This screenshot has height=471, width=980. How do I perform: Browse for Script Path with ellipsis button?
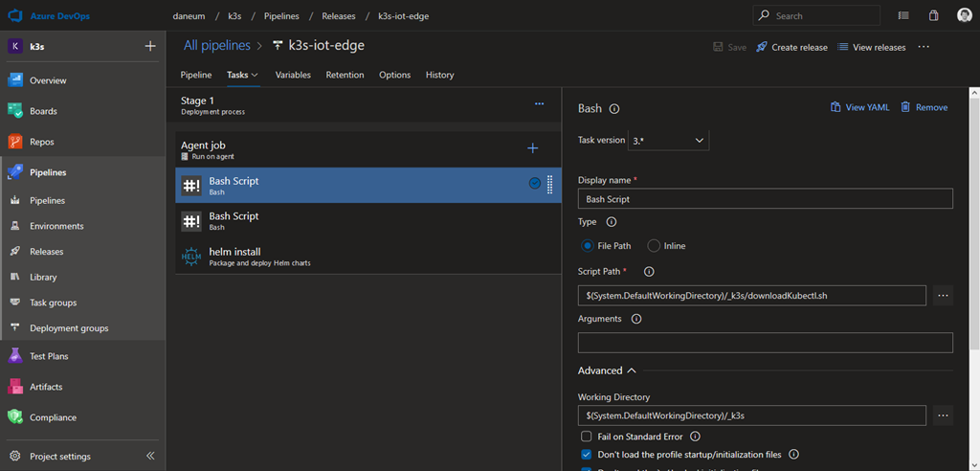(943, 295)
